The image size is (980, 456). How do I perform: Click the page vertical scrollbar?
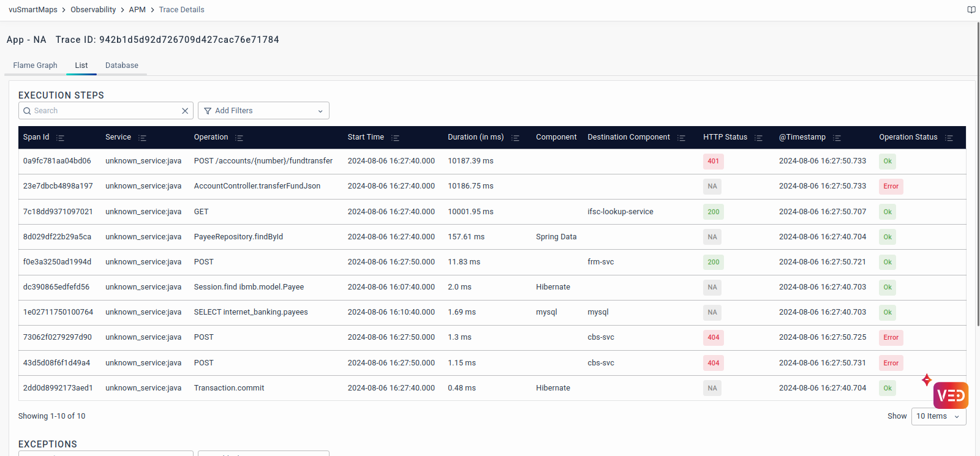click(x=978, y=184)
